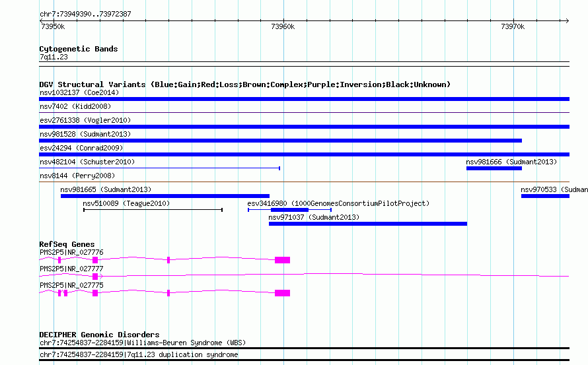Click the esv3416980 1000GenomesConsortiumPilotProject label
588x365 pixels.
(x=338, y=203)
